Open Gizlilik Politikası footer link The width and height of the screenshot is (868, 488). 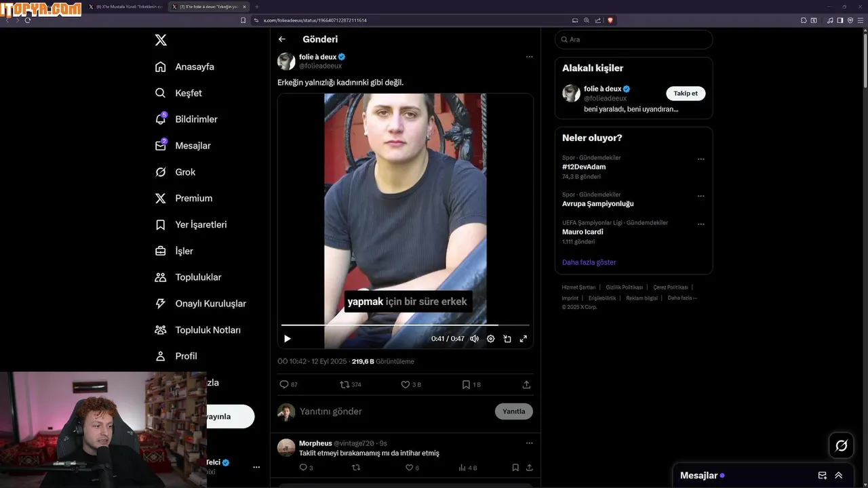click(624, 287)
